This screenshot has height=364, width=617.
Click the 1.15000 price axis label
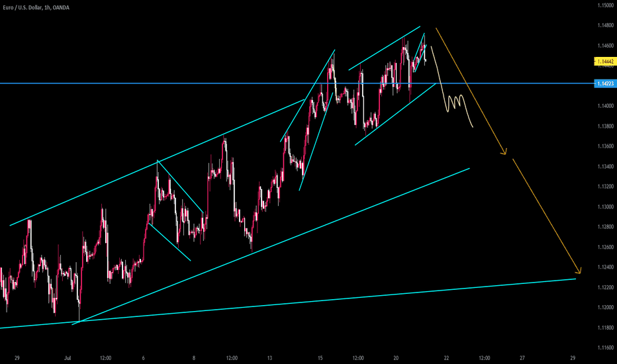click(605, 5)
